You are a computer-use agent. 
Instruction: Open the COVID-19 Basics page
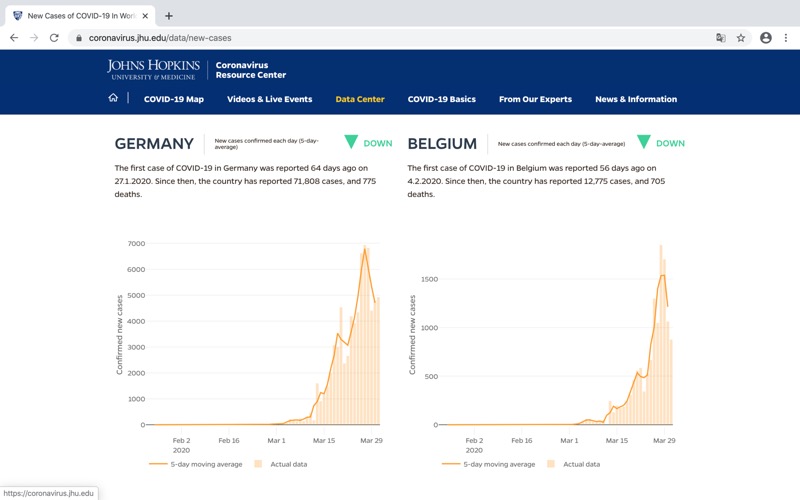click(441, 99)
